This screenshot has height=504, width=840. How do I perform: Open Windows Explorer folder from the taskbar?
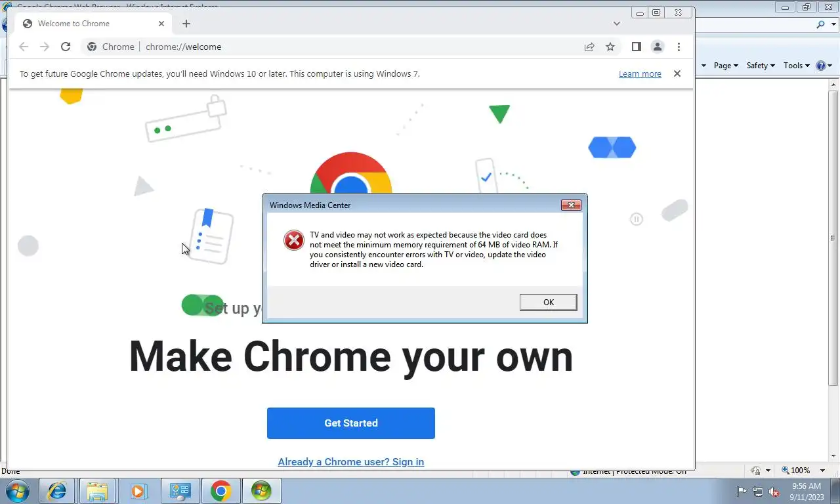pos(97,491)
